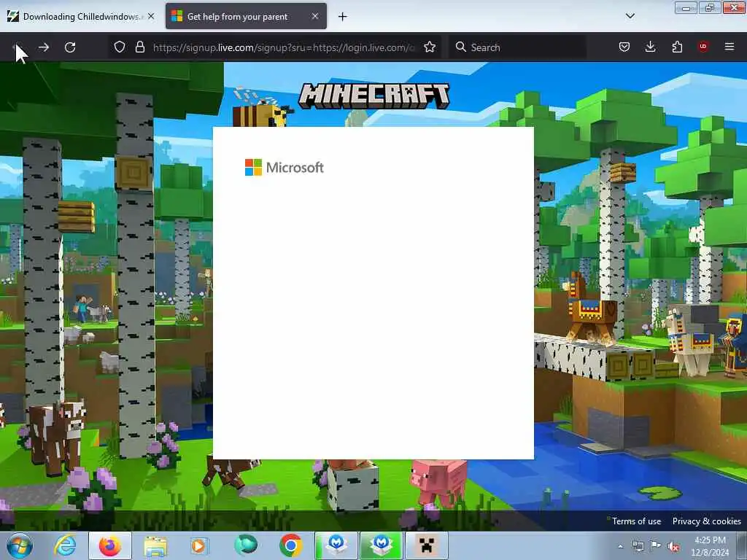
Task: Close the Downloading Chilledwindows tab
Action: (151, 16)
